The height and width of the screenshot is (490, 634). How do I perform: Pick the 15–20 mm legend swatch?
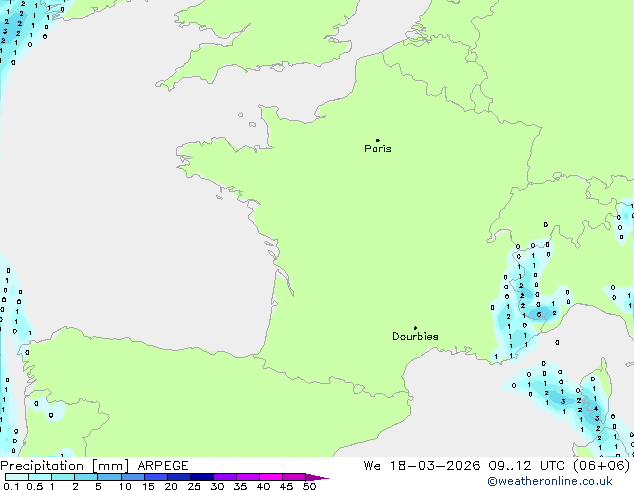pos(155,477)
